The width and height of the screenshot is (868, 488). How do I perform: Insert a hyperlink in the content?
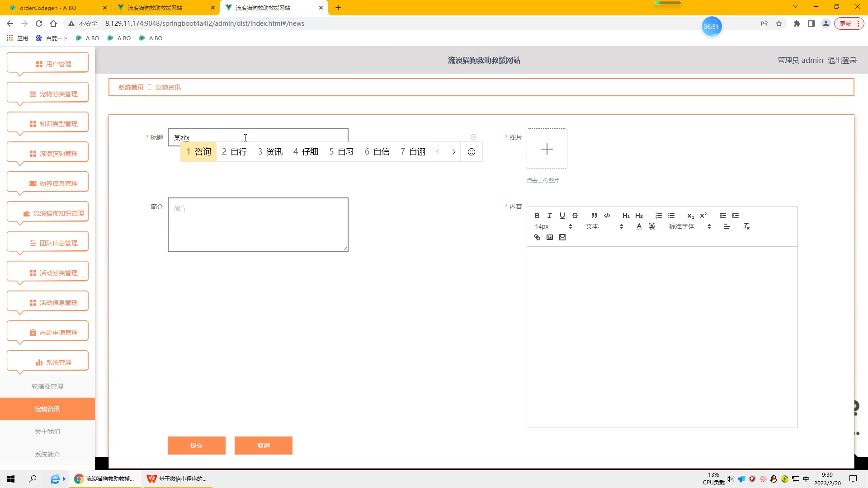click(x=537, y=237)
